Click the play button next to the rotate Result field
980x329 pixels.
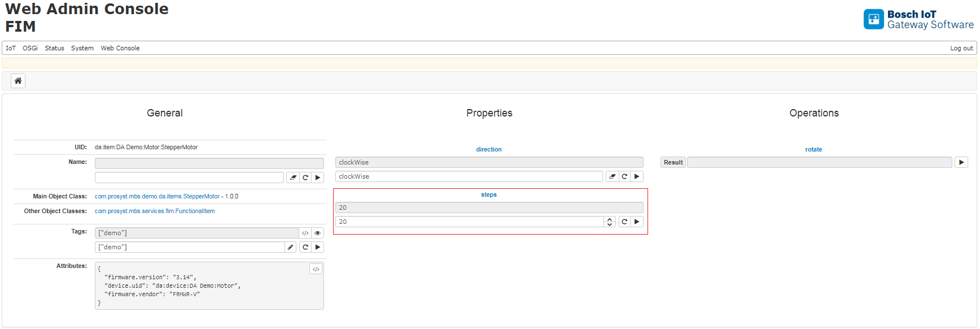coord(962,162)
